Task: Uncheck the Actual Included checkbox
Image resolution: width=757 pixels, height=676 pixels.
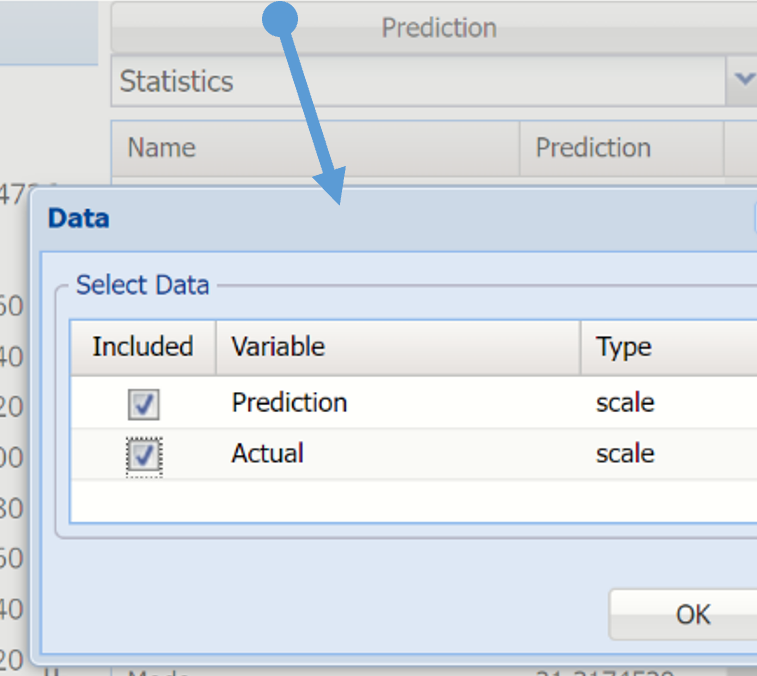Action: click(x=144, y=456)
